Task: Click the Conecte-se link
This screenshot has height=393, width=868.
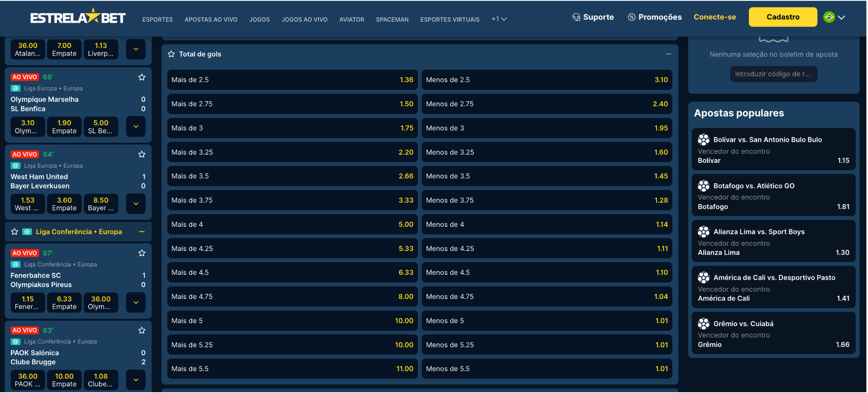Action: pos(715,17)
